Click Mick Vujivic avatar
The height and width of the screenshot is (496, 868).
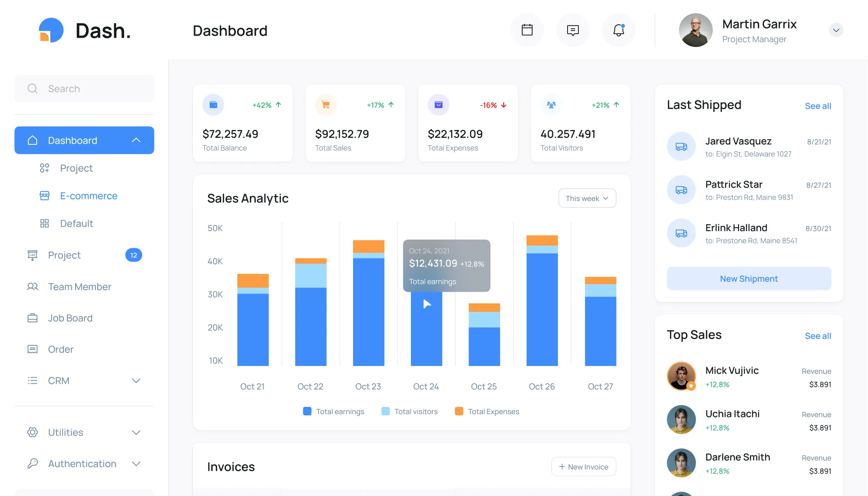click(681, 376)
